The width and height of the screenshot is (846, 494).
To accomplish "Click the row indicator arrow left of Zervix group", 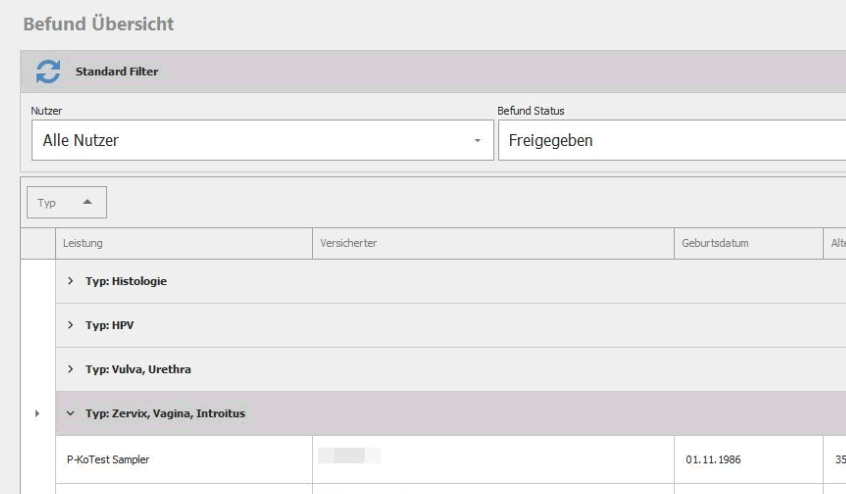I will click(38, 414).
